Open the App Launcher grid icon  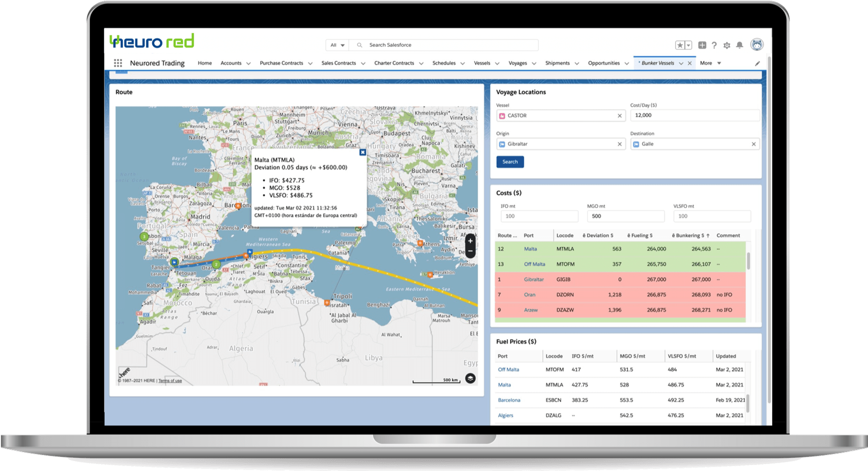pyautogui.click(x=118, y=63)
